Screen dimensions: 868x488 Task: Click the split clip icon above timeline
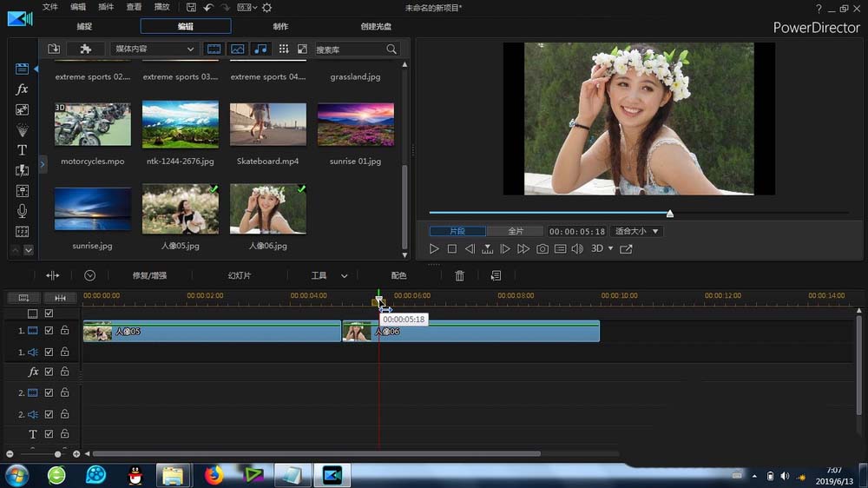[x=53, y=275]
